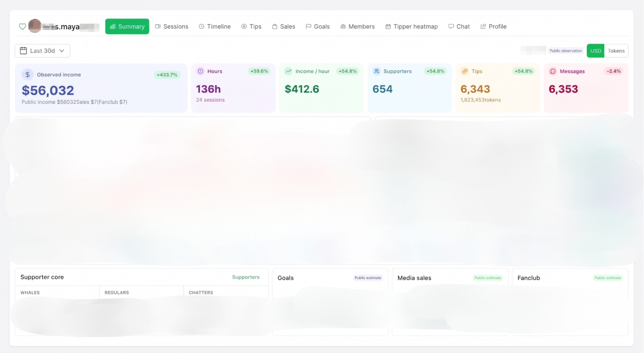This screenshot has height=353, width=644.
Task: Click the trend icon on Income / hour card
Action: pos(288,71)
